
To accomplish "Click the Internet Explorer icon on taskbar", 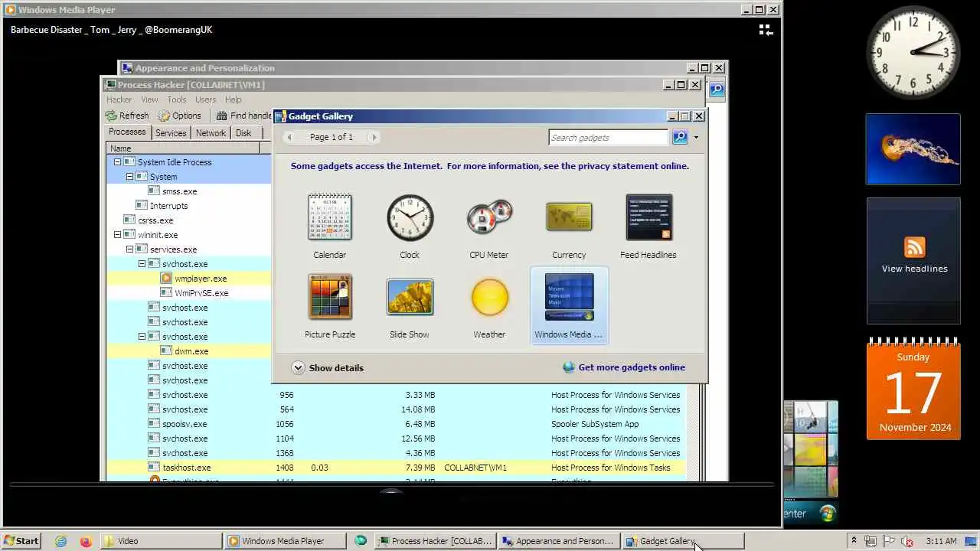I will point(60,541).
